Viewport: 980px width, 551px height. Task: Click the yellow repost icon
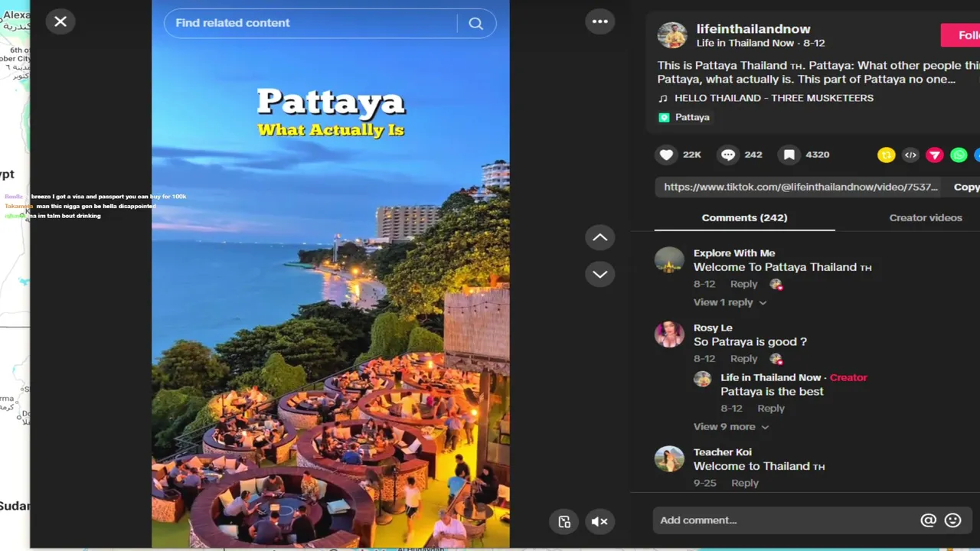click(x=886, y=155)
